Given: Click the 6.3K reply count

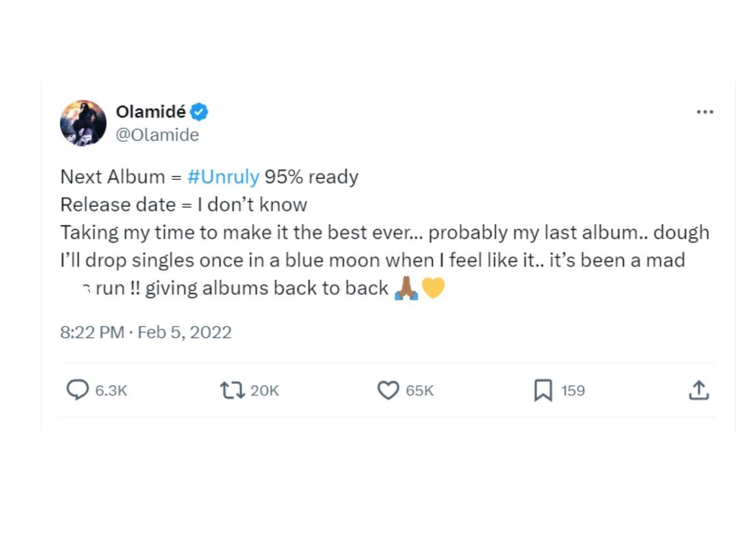Looking at the screenshot, I should 110,390.
